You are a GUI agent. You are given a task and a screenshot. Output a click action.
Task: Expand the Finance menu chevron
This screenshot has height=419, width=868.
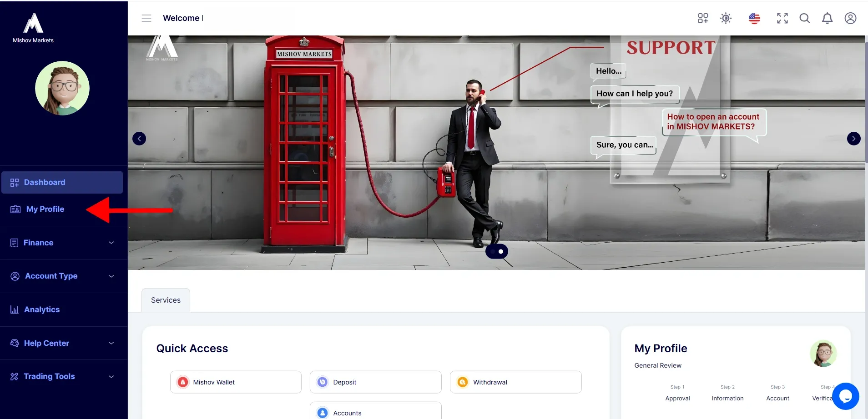point(111,243)
